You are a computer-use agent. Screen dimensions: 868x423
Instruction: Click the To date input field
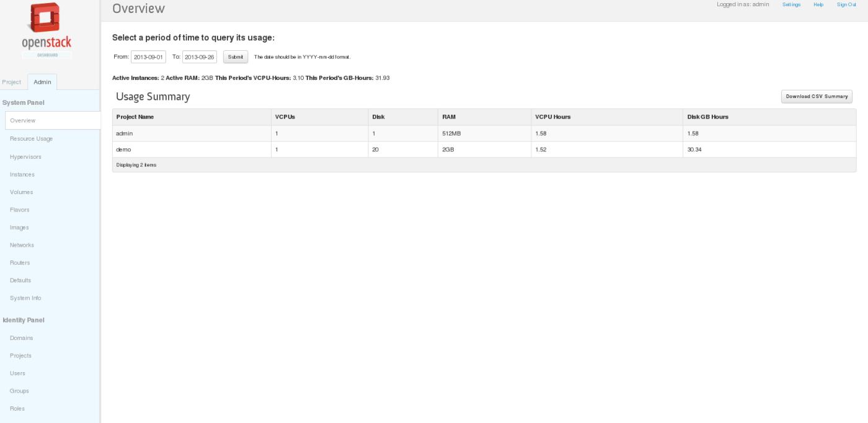199,57
